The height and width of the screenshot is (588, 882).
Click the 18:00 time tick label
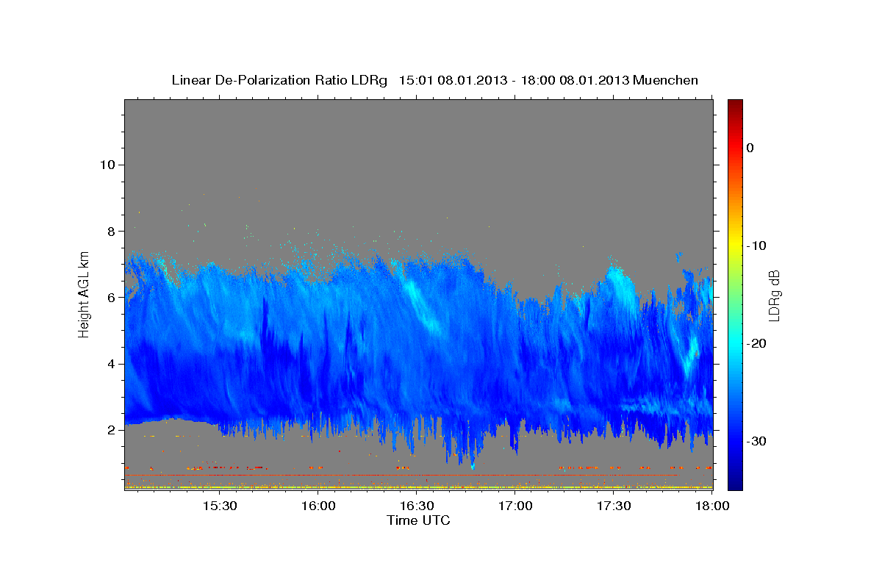click(711, 506)
